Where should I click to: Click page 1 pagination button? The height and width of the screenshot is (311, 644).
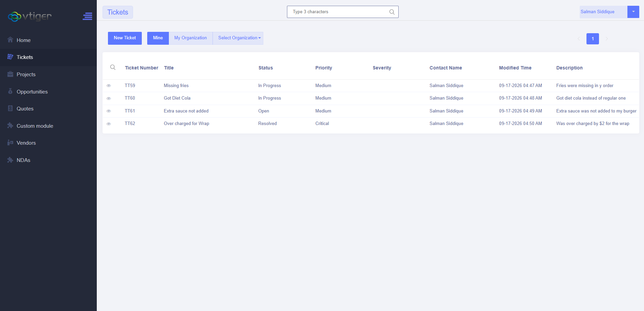point(593,39)
